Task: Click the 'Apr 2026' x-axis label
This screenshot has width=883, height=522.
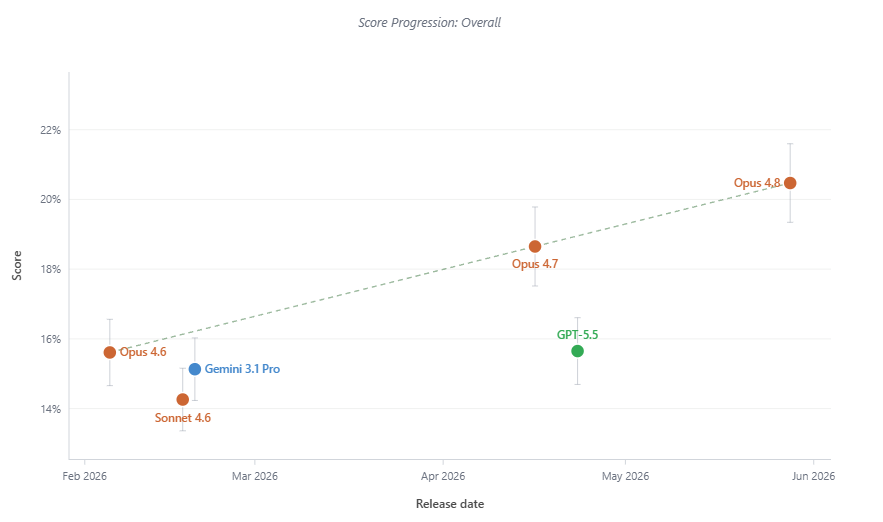Action: click(x=443, y=476)
